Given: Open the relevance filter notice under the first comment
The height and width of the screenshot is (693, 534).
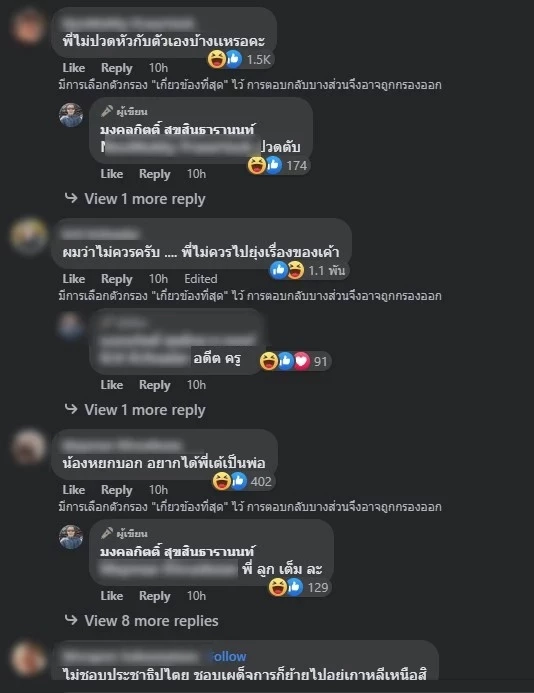Looking at the screenshot, I should click(x=250, y=85).
